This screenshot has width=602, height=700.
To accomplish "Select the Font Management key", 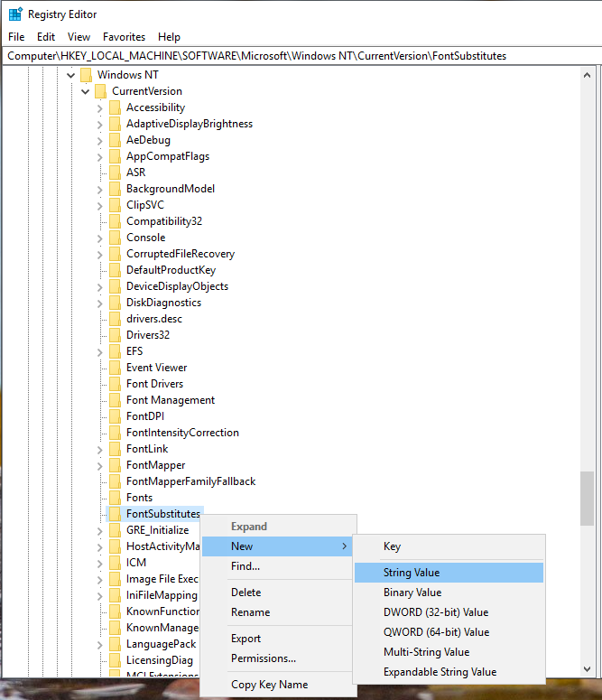I will coord(171,400).
